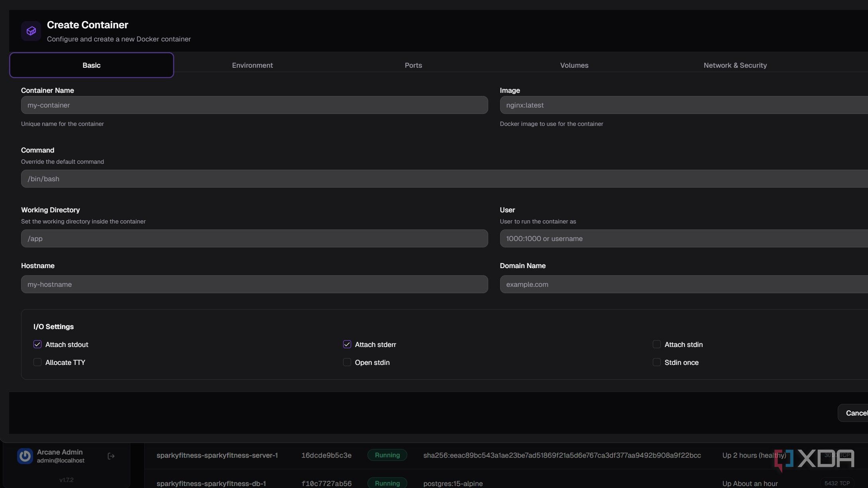868x488 pixels.
Task: Click the Working Directory /app field
Action: [x=254, y=239]
